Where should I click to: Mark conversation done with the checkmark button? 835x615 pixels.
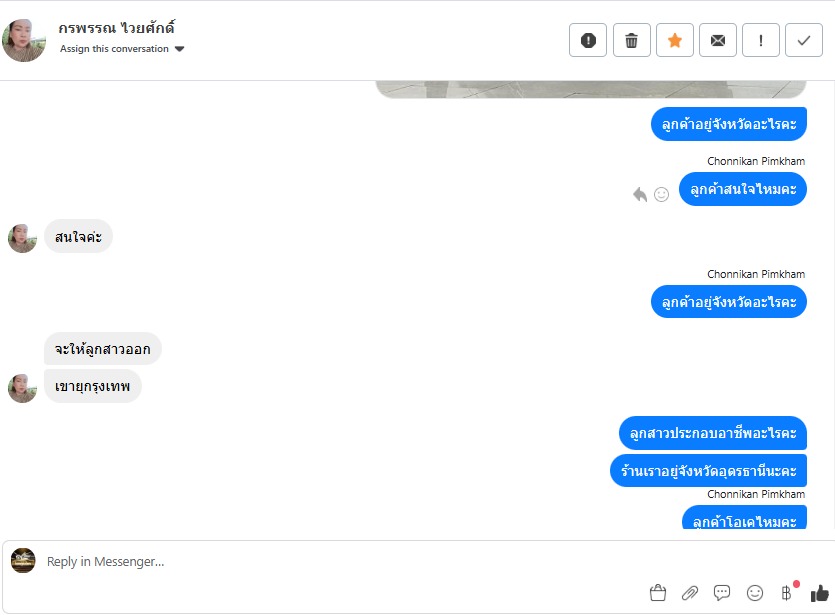point(804,40)
